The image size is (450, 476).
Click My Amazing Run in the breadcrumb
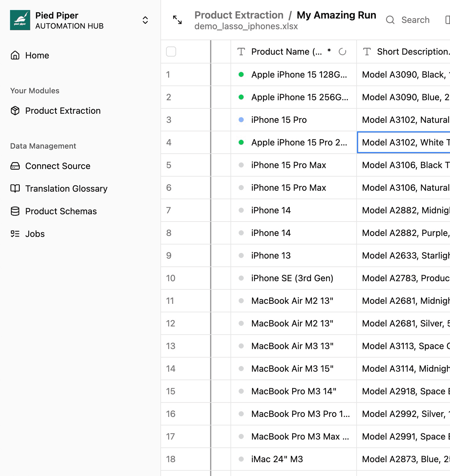click(x=336, y=15)
